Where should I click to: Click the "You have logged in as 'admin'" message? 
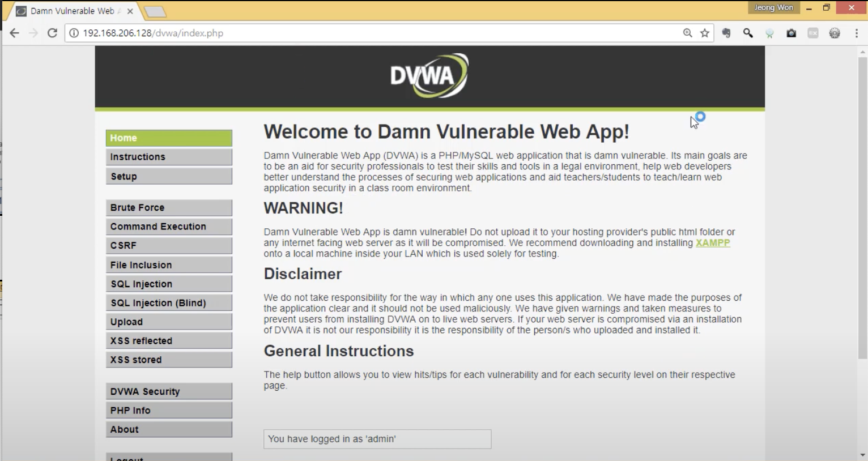pos(377,439)
